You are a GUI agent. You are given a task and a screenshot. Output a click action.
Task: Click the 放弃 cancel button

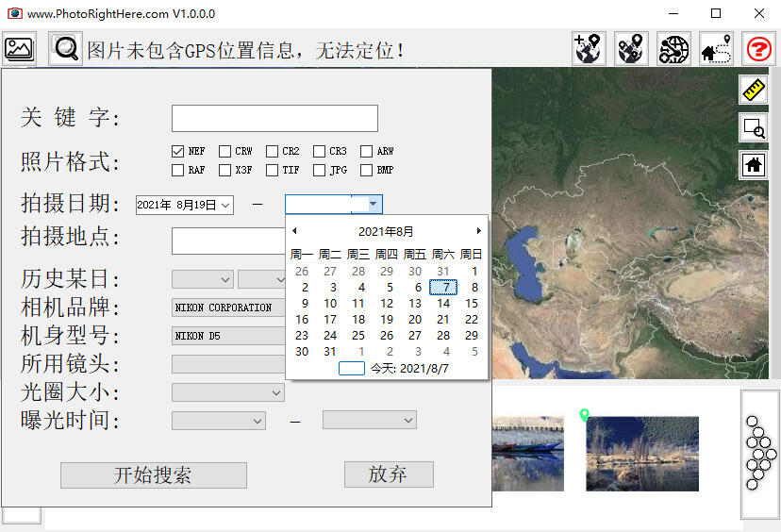tap(388, 474)
